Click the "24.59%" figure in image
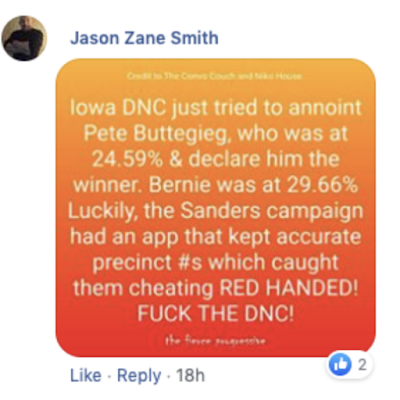The width and height of the screenshot is (400, 400). point(127,159)
